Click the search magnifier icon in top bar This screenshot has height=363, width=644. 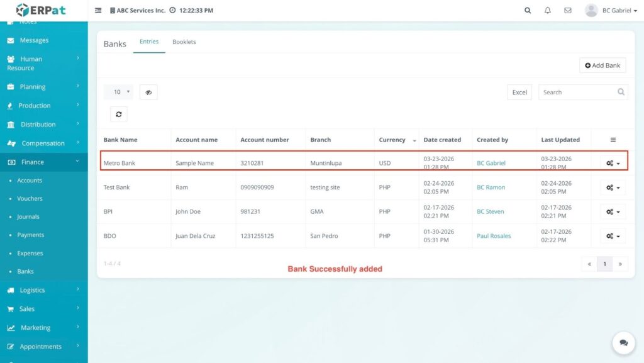[528, 11]
